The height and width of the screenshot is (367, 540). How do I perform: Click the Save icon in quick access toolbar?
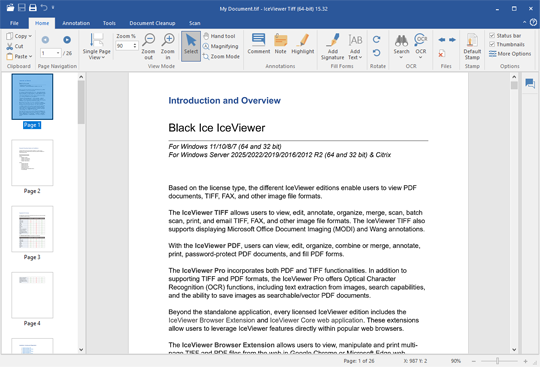point(22,8)
